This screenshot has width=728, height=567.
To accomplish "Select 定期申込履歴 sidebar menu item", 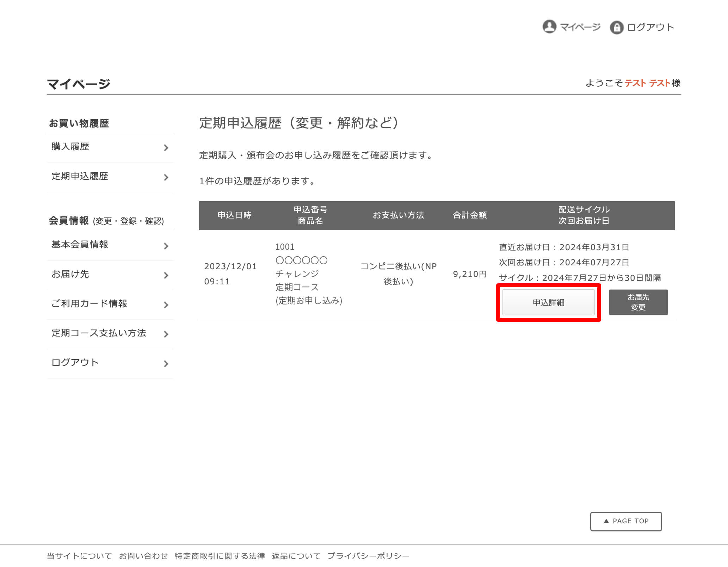I will pyautogui.click(x=80, y=176).
